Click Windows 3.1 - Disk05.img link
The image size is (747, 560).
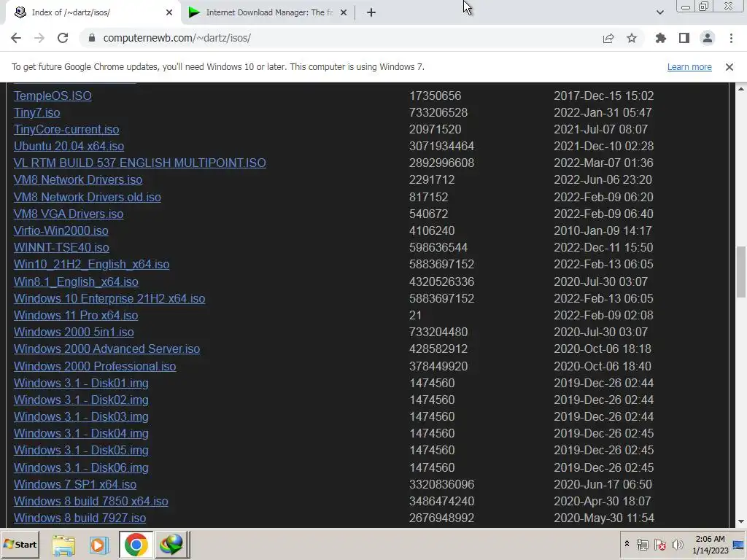point(81,451)
